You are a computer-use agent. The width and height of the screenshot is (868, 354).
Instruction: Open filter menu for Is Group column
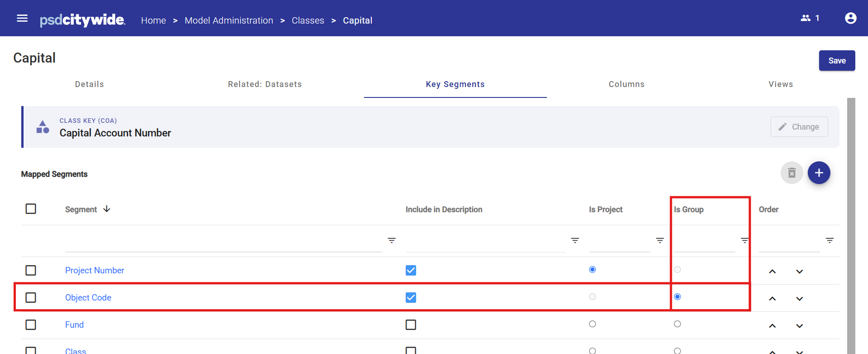coord(745,240)
